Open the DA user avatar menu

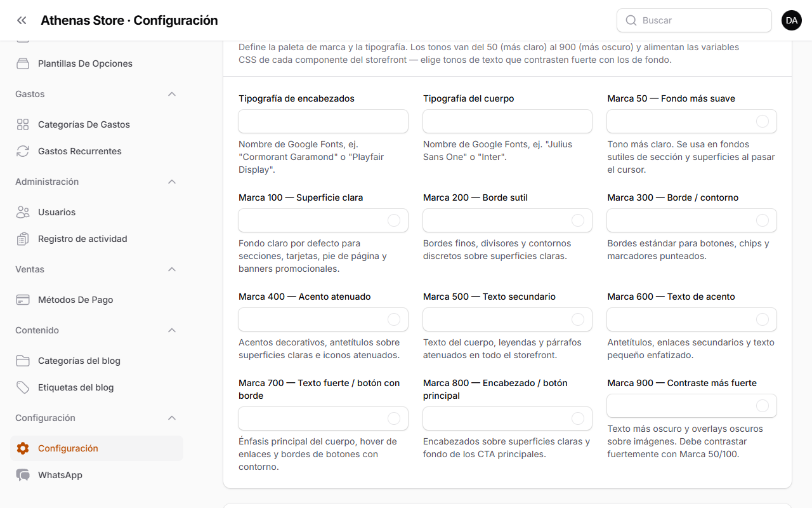tap(792, 20)
